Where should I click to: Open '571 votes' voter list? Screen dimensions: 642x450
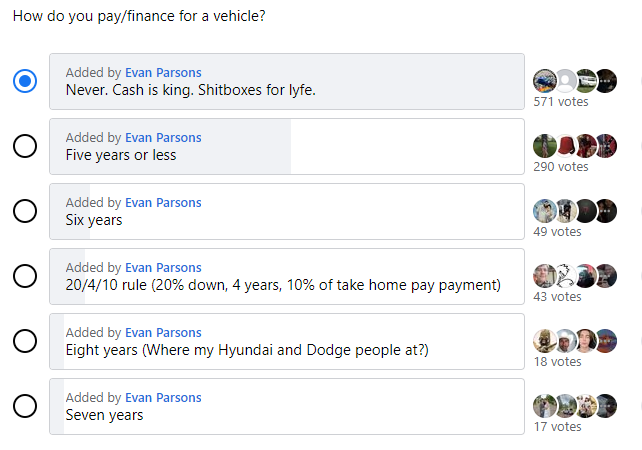(560, 102)
